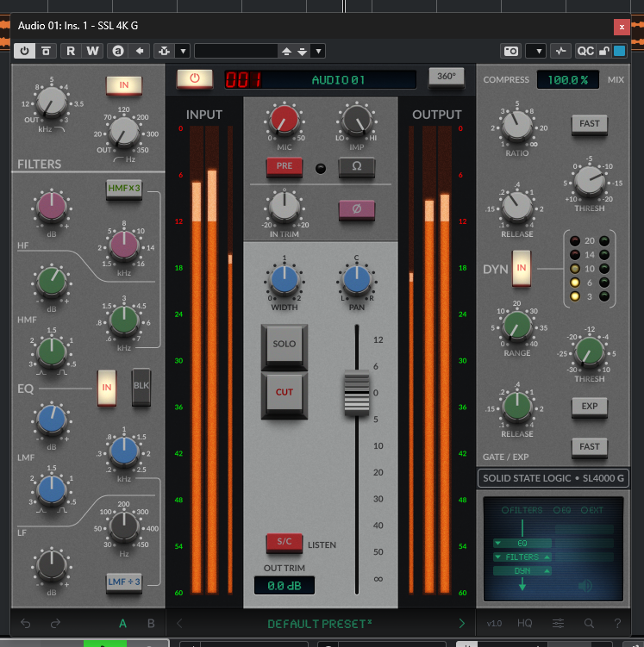Click the camera snapshot icon

[x=511, y=51]
